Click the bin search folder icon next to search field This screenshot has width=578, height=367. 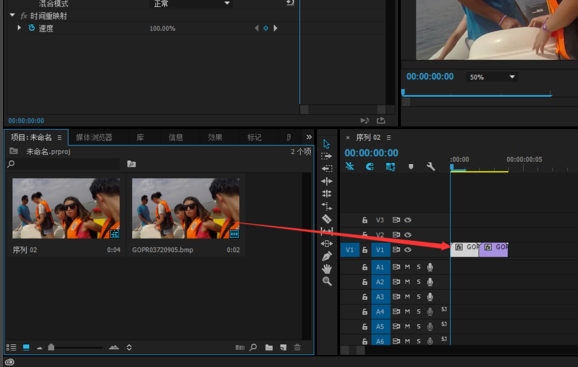point(132,164)
